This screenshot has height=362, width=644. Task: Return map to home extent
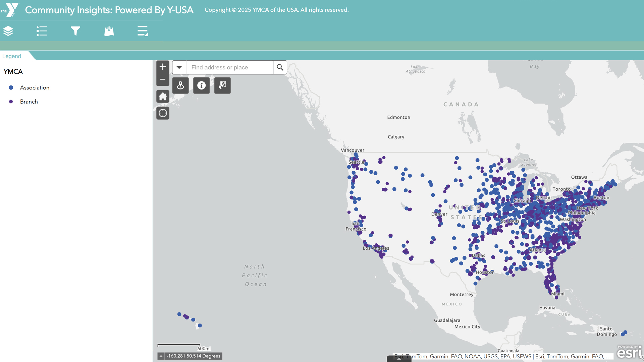163,97
